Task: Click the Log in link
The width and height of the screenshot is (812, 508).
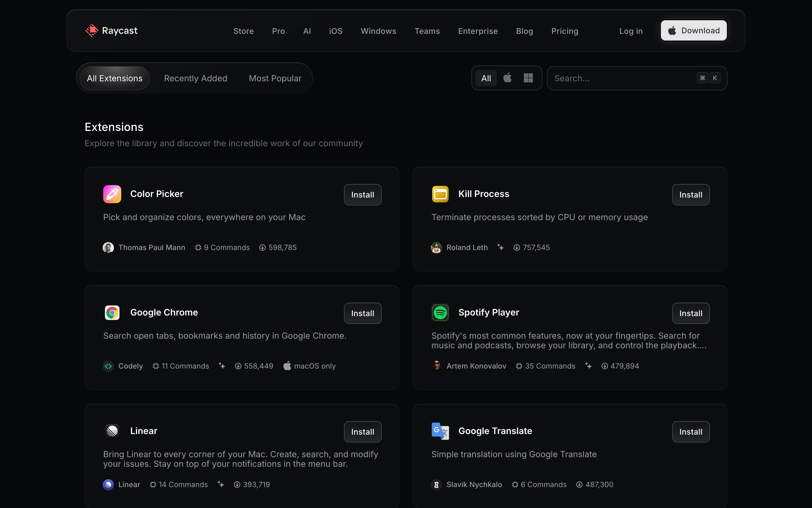Action: click(x=631, y=31)
